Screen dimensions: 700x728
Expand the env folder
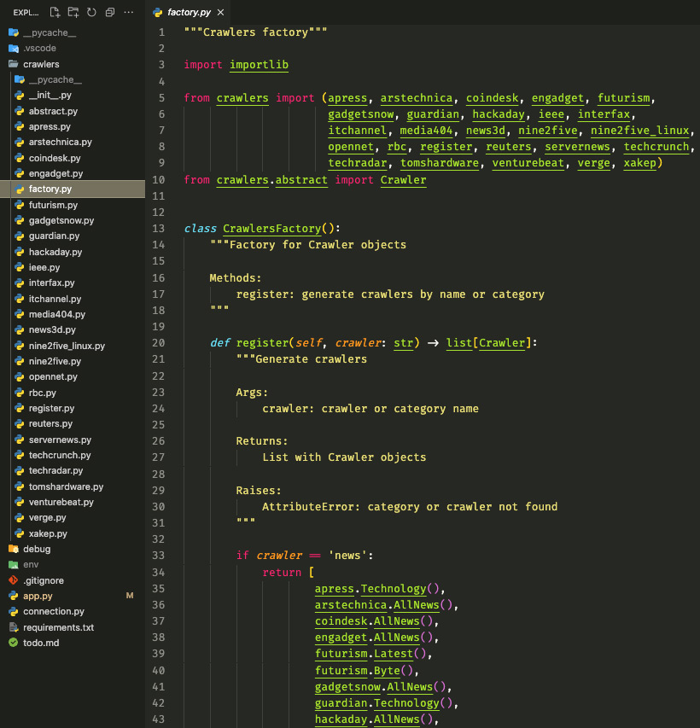click(73, 565)
